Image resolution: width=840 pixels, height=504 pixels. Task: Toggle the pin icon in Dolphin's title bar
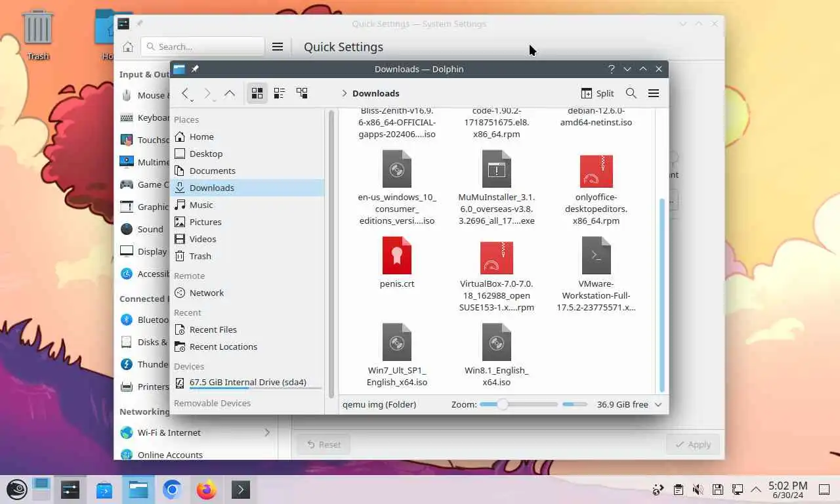coord(195,69)
